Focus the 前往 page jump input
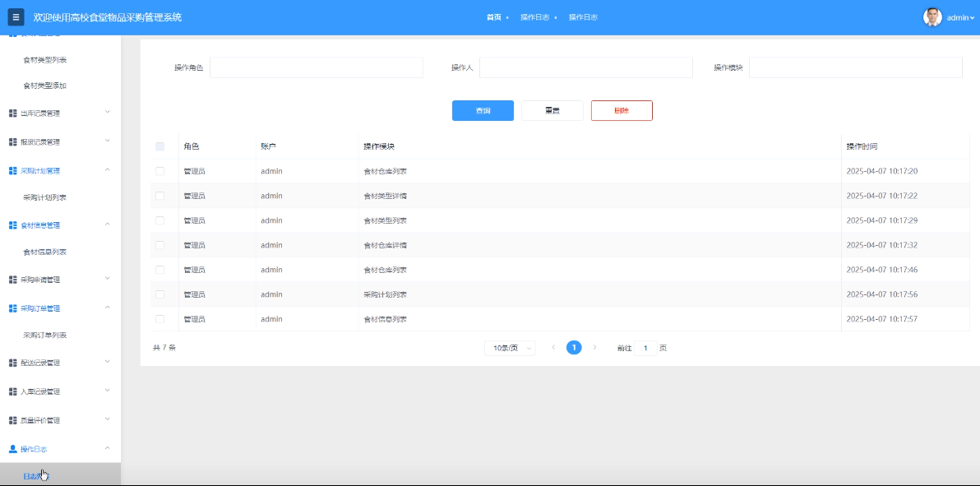980x486 pixels. click(645, 348)
